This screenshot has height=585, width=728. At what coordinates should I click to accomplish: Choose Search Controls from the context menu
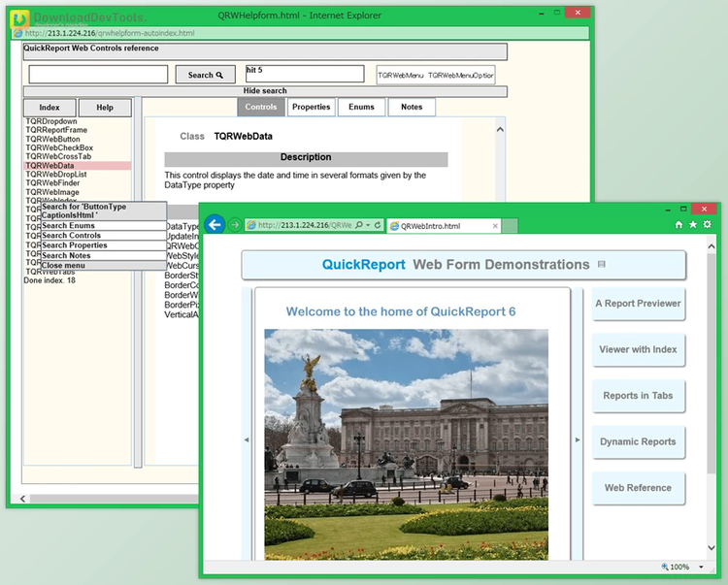(x=104, y=236)
